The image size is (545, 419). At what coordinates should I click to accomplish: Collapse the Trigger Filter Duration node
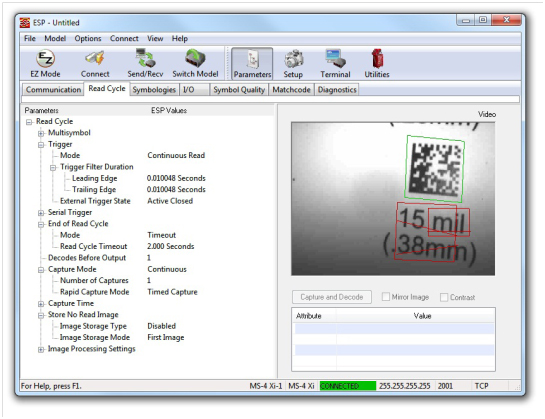point(53,168)
